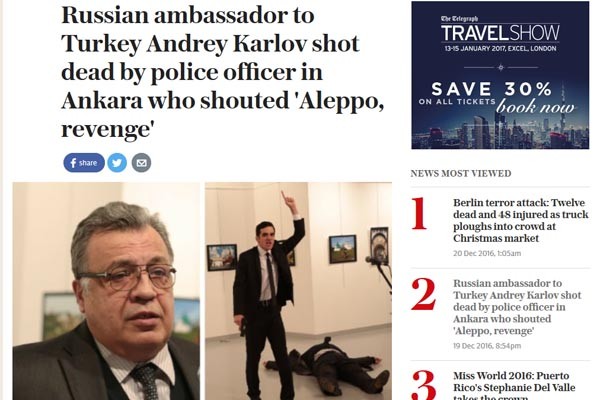Click the Facebook share button
Image resolution: width=600 pixels, height=400 pixels.
[x=84, y=163]
